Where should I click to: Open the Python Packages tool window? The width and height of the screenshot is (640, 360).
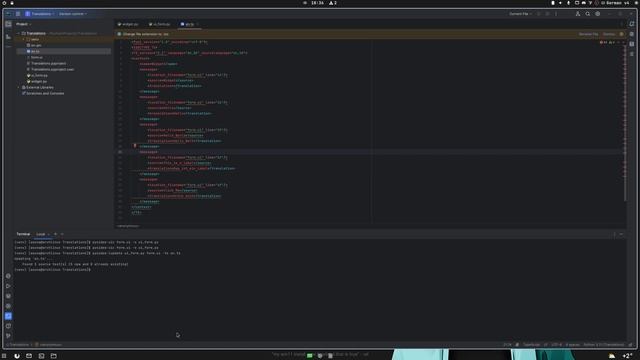tap(8, 296)
